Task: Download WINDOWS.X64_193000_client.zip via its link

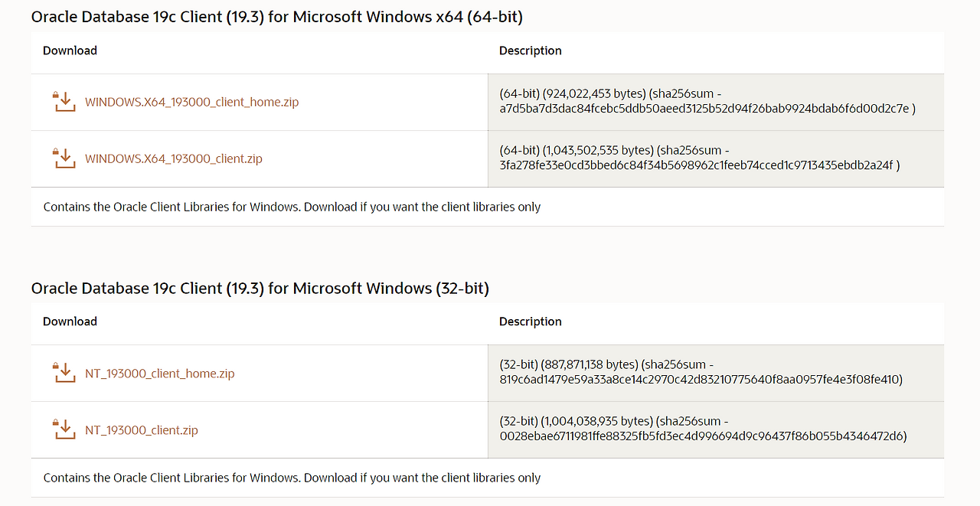Action: pyautogui.click(x=174, y=158)
